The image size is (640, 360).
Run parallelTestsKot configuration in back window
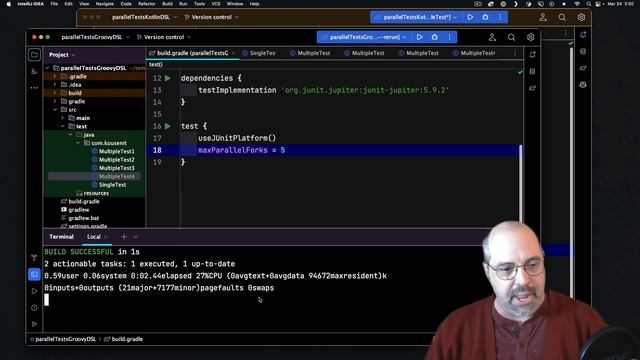(470, 17)
